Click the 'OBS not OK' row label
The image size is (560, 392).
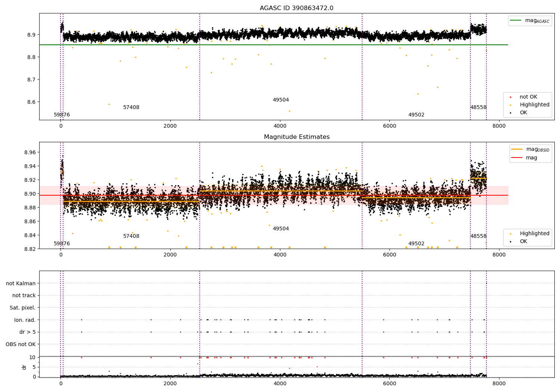point(21,344)
